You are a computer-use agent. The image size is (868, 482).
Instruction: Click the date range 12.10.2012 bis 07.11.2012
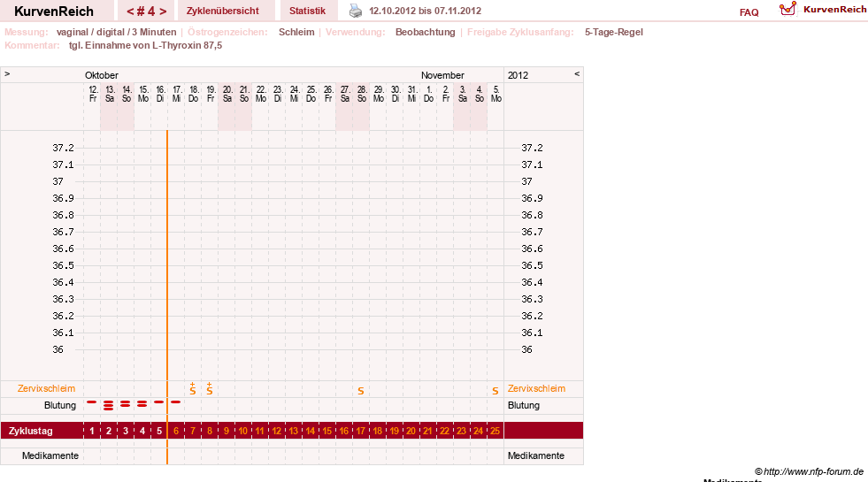tap(425, 11)
